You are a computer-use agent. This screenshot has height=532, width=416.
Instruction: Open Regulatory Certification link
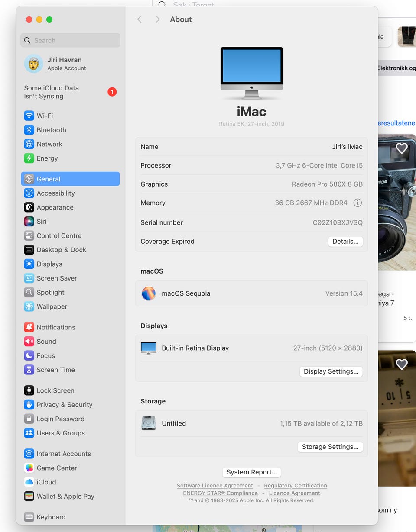tap(296, 485)
